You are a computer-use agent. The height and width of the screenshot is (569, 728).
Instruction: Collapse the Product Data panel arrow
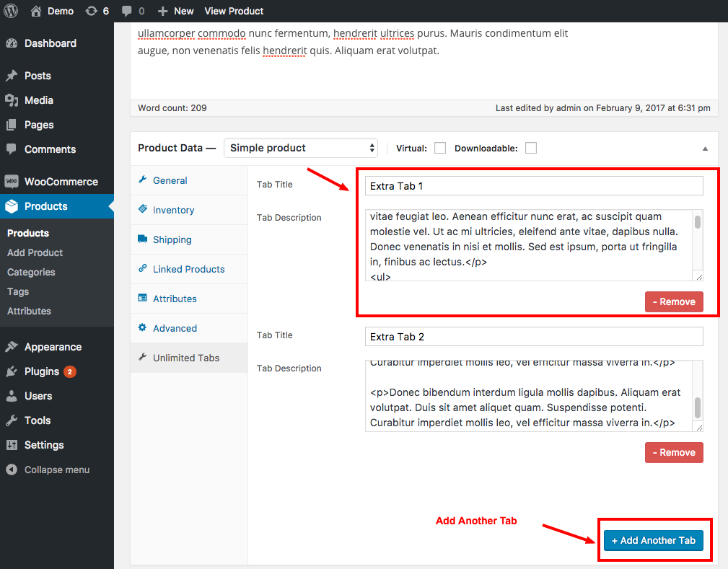[705, 149]
